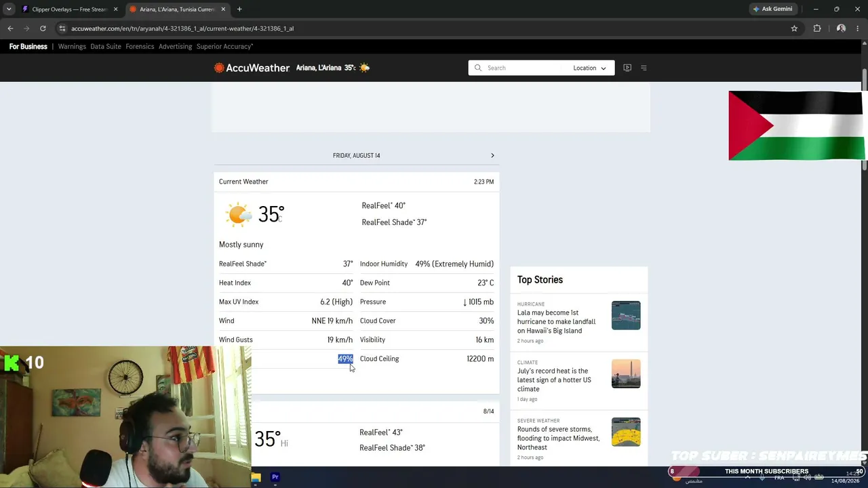
Task: Close the Clipper Overlays tab
Action: (x=115, y=9)
